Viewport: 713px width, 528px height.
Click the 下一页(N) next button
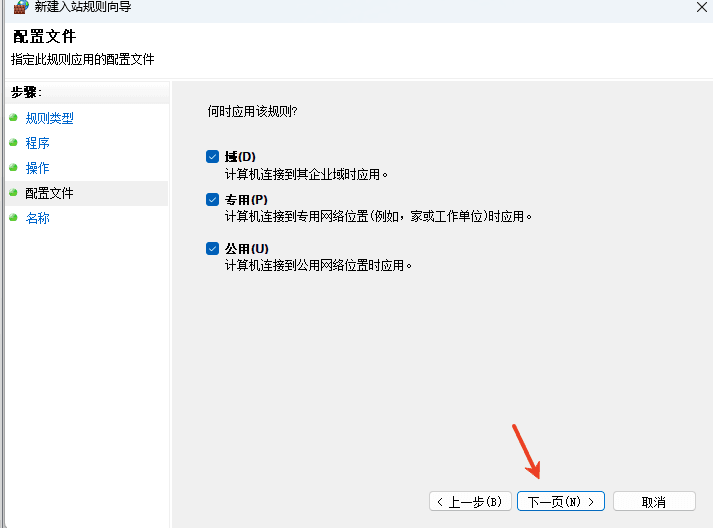point(561,501)
